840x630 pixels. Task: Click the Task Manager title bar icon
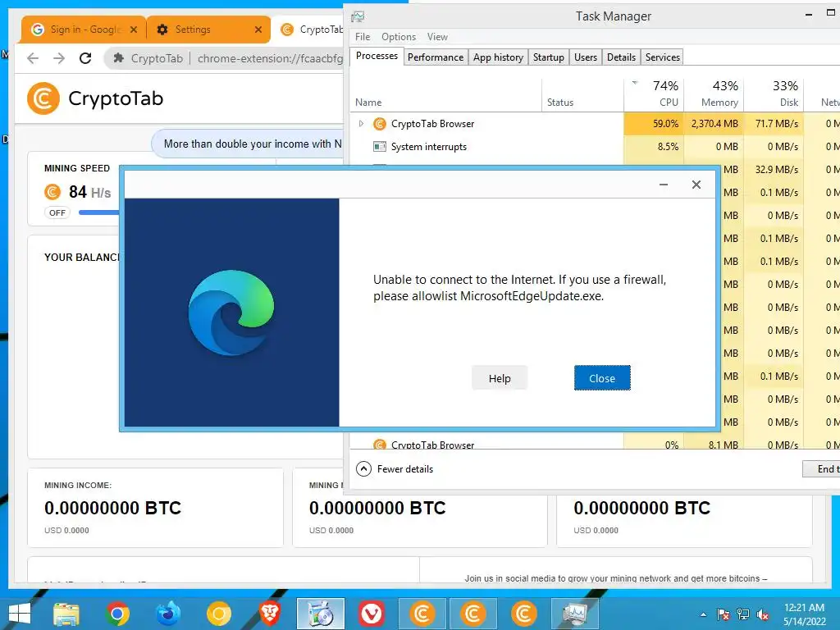click(x=358, y=16)
